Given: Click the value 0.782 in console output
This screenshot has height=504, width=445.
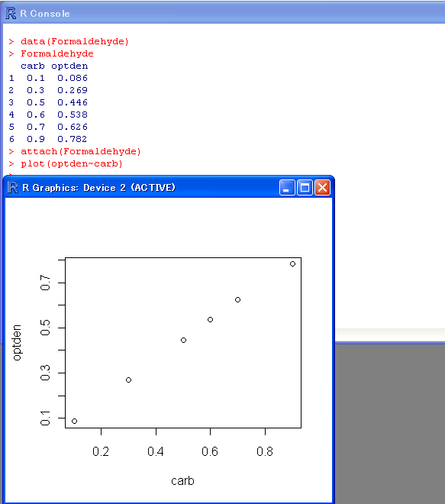Looking at the screenshot, I should 73,139.
